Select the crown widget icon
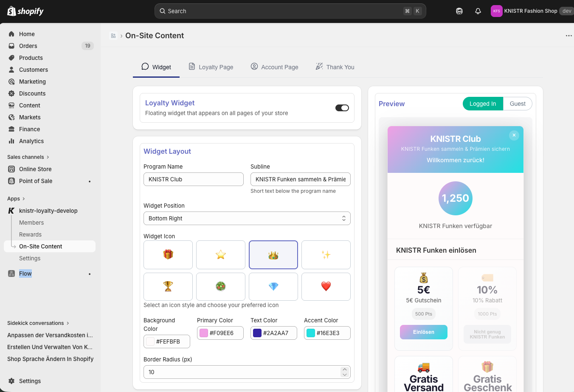This screenshot has width=574, height=392. [273, 255]
